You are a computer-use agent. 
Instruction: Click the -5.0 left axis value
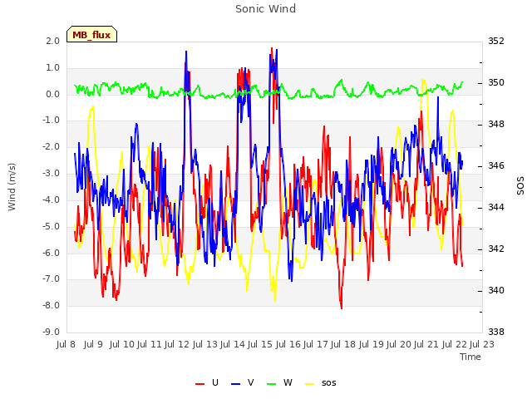pyautogui.click(x=51, y=226)
